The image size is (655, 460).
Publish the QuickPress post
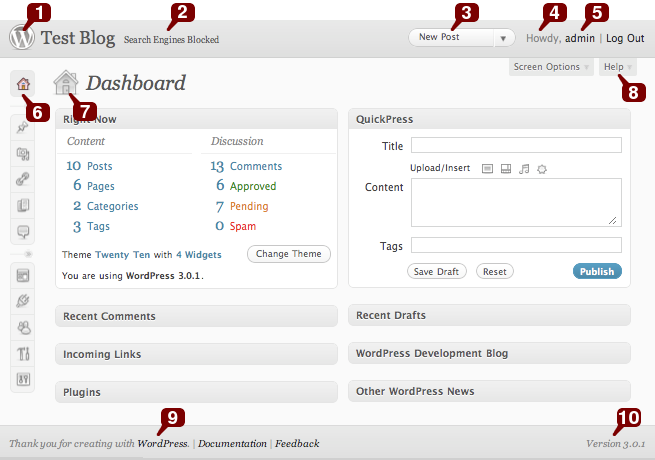point(597,271)
